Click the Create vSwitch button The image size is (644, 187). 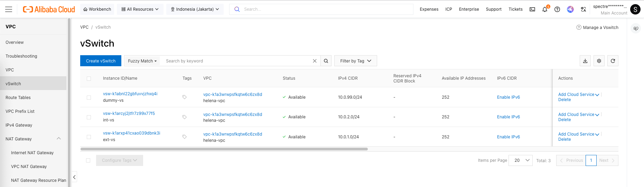click(101, 61)
